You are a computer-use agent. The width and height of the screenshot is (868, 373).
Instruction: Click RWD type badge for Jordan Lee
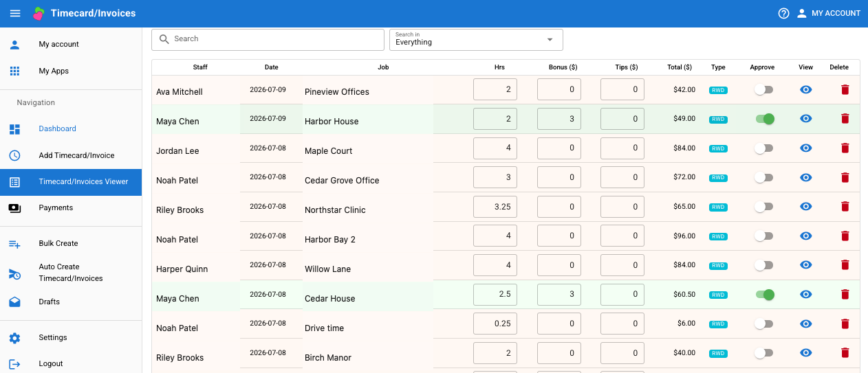(x=718, y=148)
